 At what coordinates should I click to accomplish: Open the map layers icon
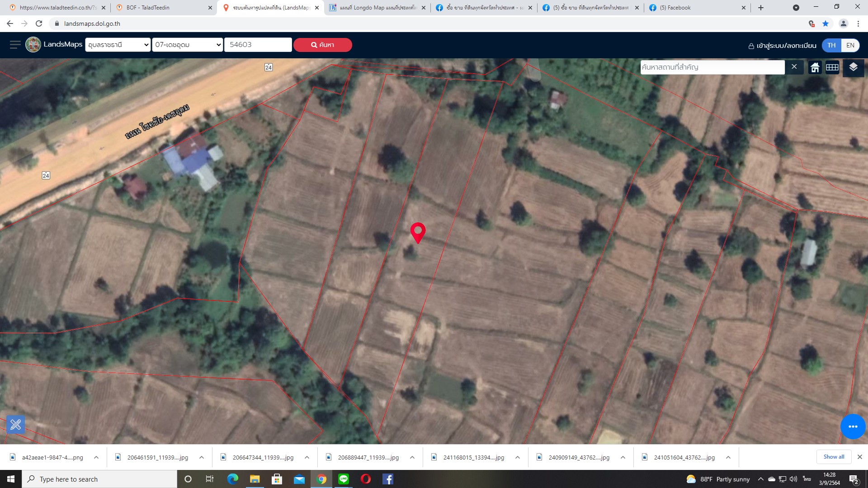[x=853, y=67]
